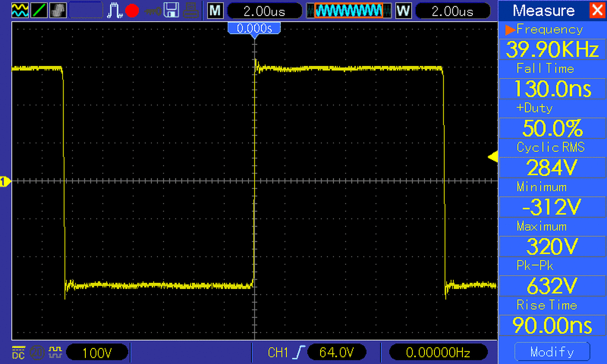Click the red record dot
Viewport: 607px width, 364px height.
pos(132,10)
